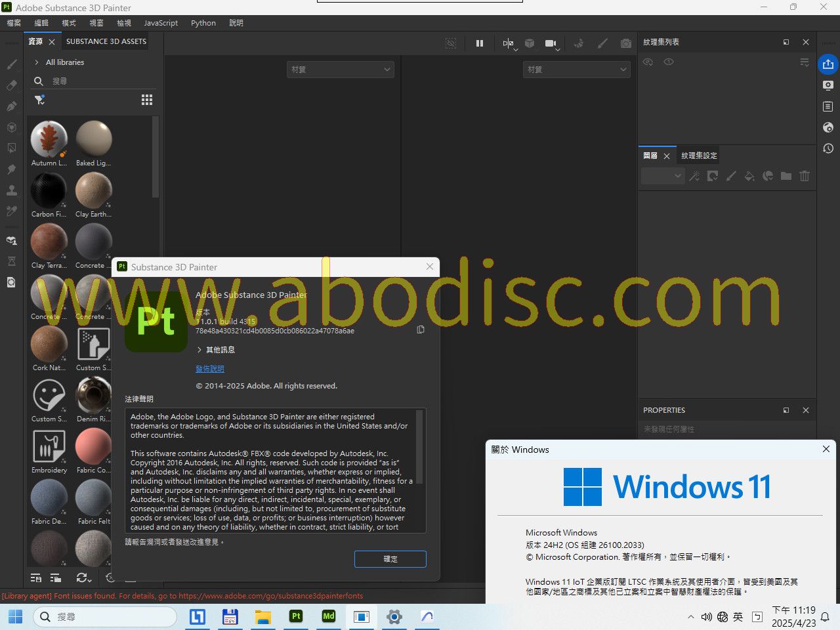Open the JavaScript menu
Image resolution: width=840 pixels, height=630 pixels.
[161, 23]
